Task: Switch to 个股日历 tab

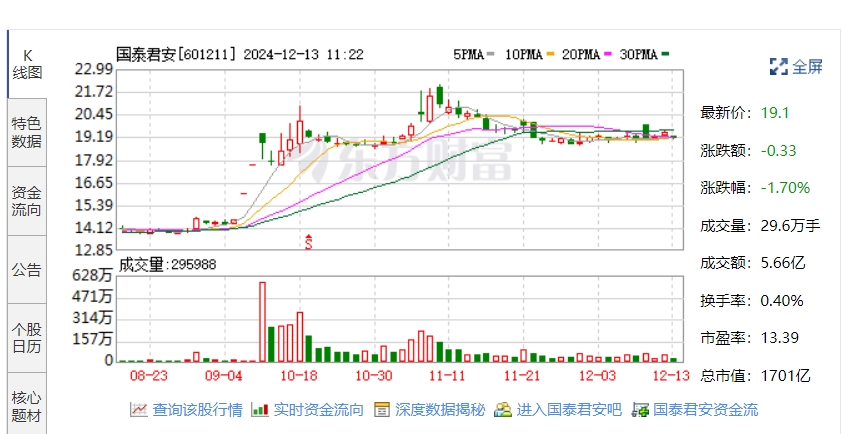Action: (x=27, y=338)
